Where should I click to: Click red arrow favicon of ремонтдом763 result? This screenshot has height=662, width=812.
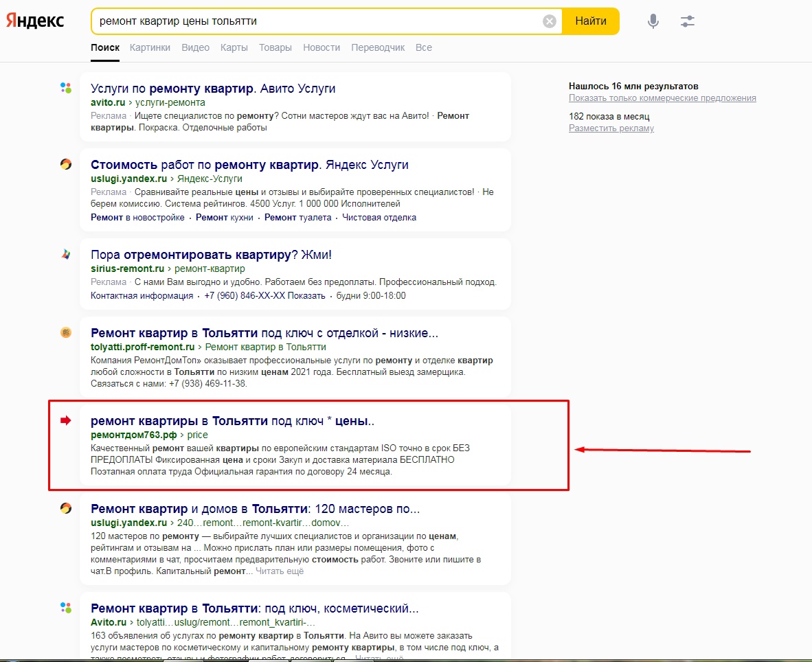point(66,420)
